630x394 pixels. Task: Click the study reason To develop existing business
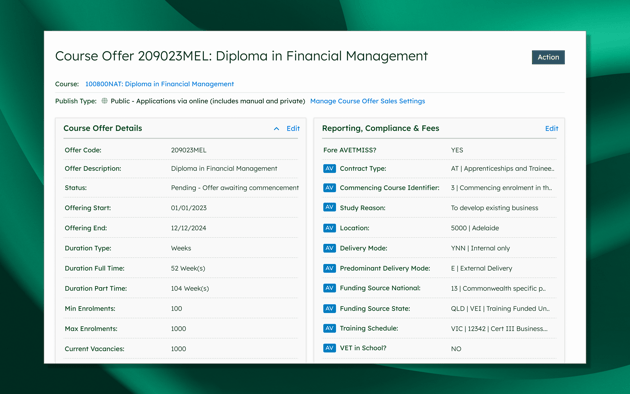(494, 208)
